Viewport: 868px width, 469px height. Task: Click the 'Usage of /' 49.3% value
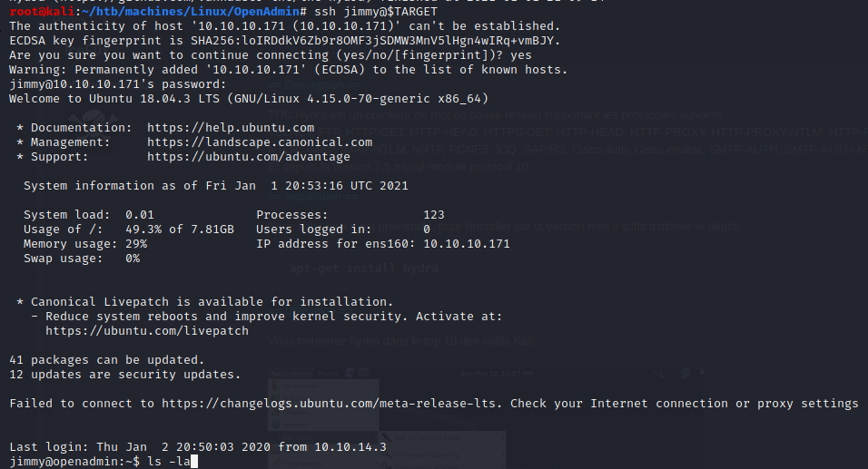(x=143, y=230)
